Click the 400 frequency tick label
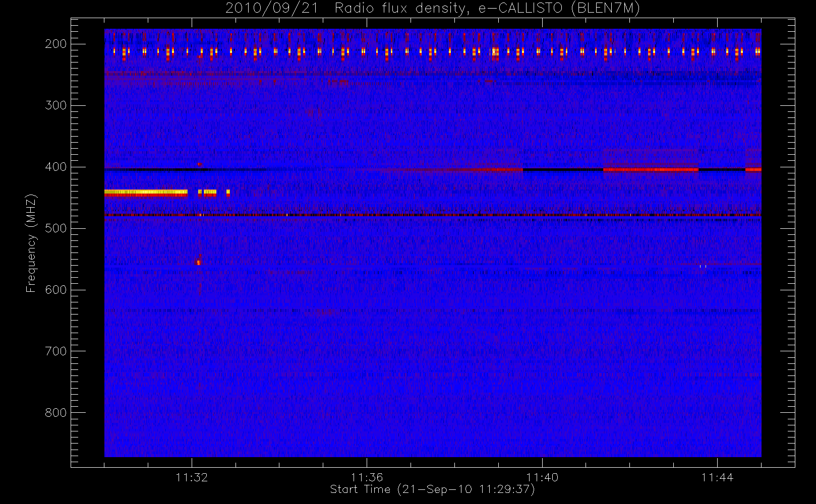This screenshot has height=504, width=816. (x=55, y=167)
